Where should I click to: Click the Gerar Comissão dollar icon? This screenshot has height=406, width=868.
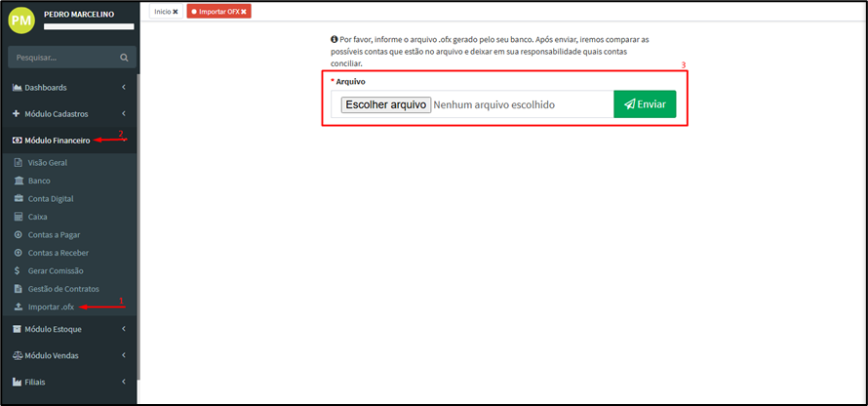18,270
